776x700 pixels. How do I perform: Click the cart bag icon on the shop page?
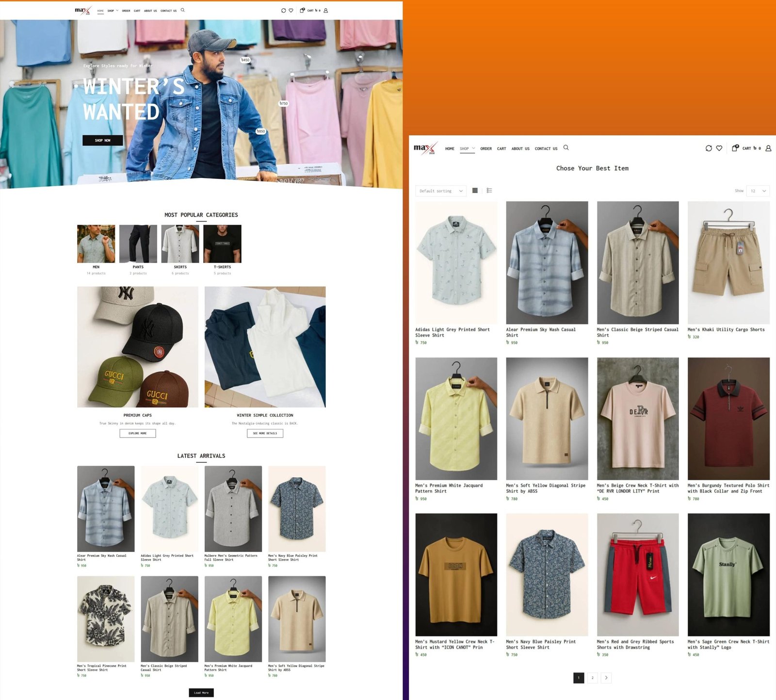pyautogui.click(x=735, y=148)
